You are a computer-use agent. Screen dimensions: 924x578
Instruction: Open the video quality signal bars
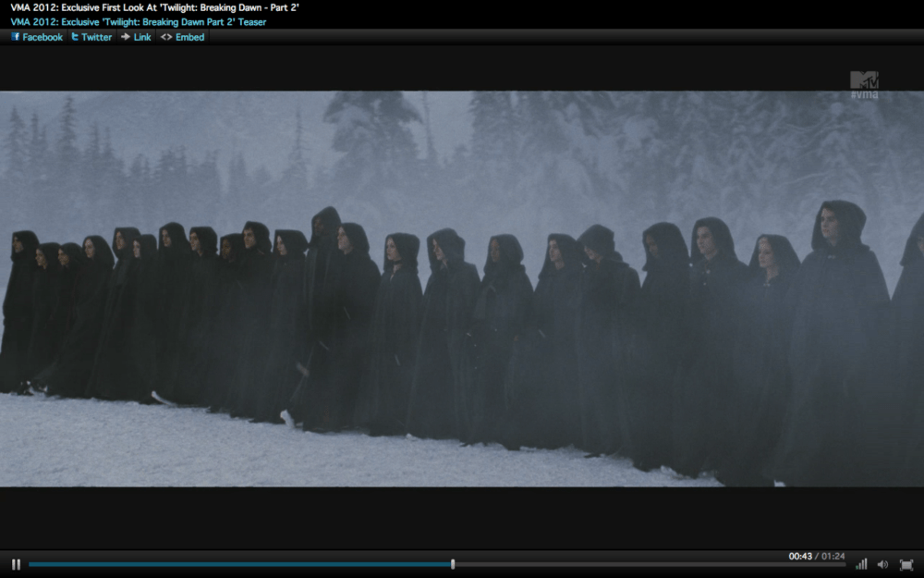(x=861, y=564)
